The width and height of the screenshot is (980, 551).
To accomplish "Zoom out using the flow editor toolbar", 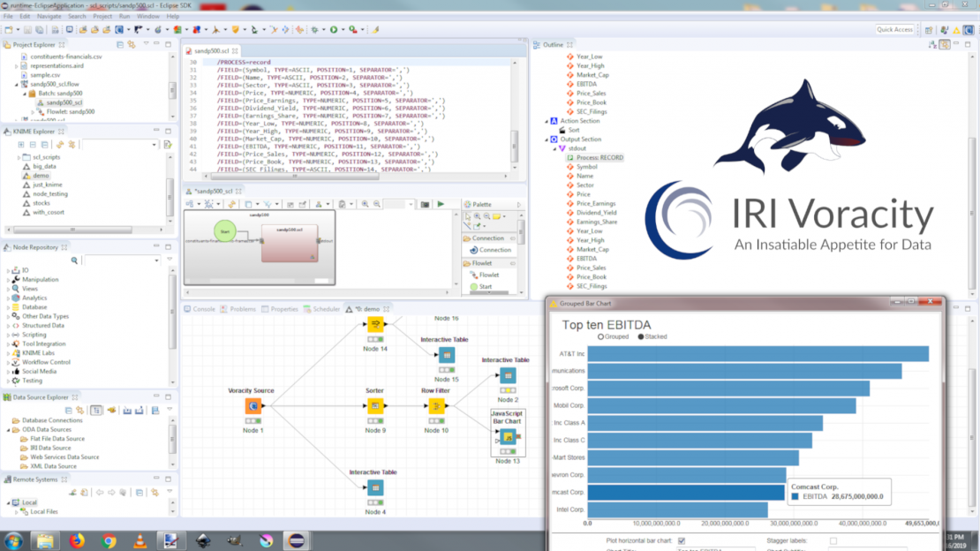I will (377, 204).
